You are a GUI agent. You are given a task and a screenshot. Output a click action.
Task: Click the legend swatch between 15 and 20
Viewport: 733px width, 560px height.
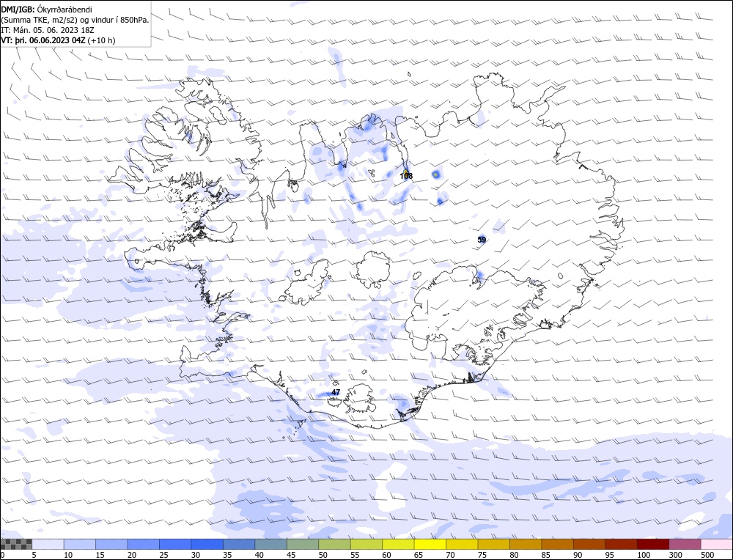111,544
